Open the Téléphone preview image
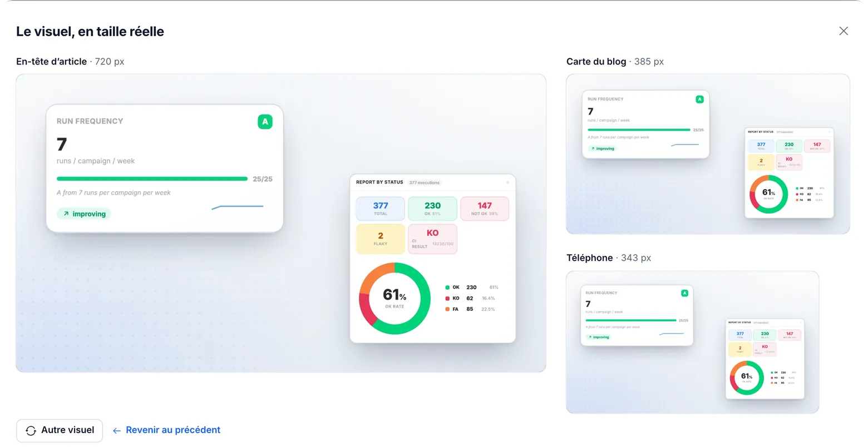The image size is (868, 447). (x=692, y=342)
